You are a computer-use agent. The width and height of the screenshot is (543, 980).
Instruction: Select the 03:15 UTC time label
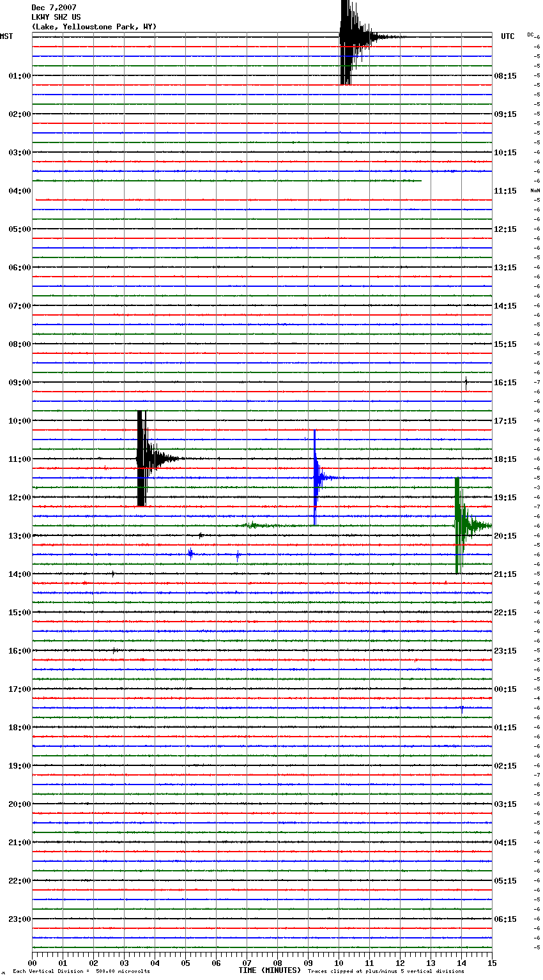coord(505,804)
